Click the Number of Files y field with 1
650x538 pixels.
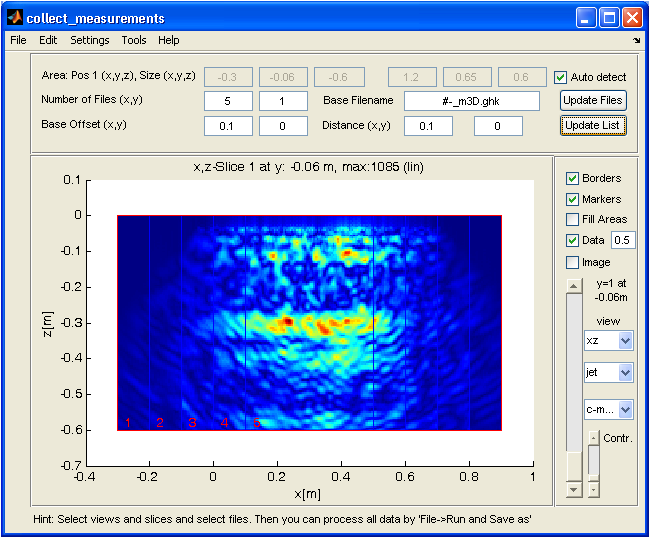(283, 101)
